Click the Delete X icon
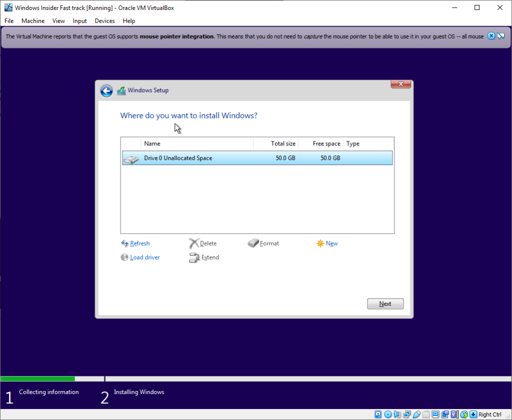The width and height of the screenshot is (512, 420). click(194, 243)
